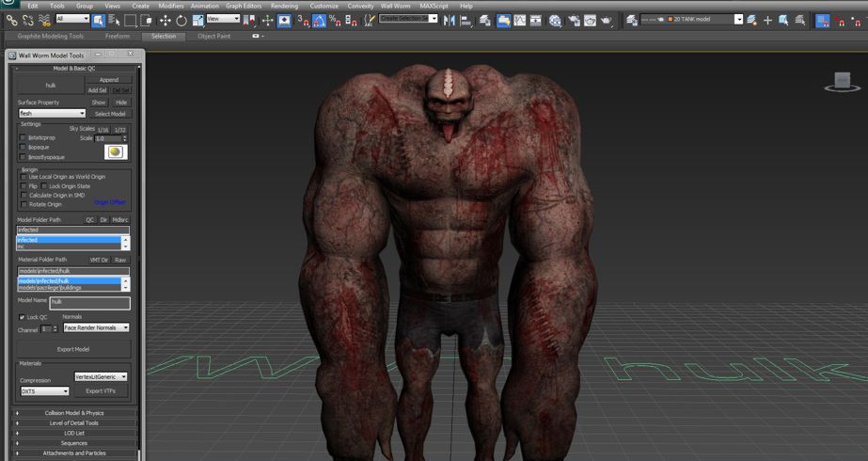Click the Select and Manipulate icon
The width and height of the screenshot is (868, 461).
click(x=267, y=21)
